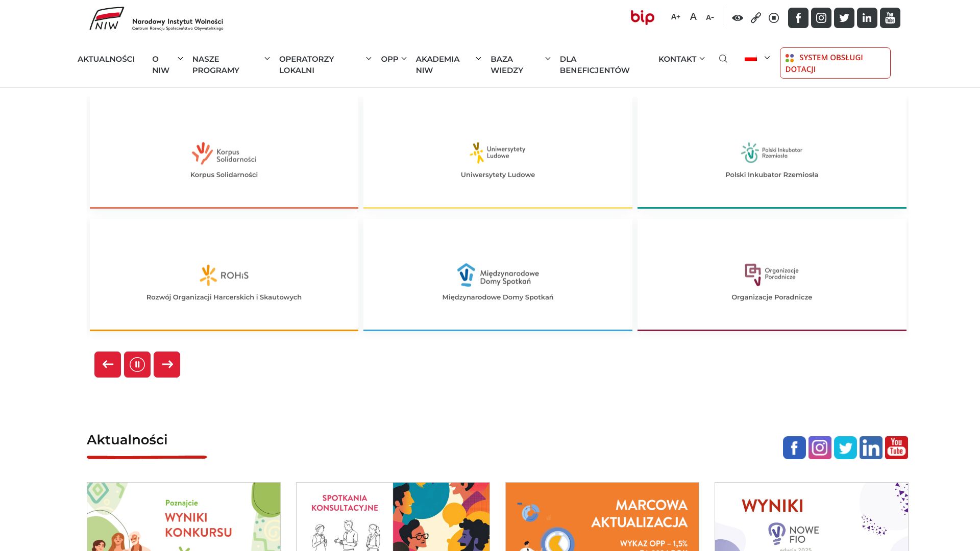
Task: Expand the Kontakt submenu chevron
Action: 702,59
